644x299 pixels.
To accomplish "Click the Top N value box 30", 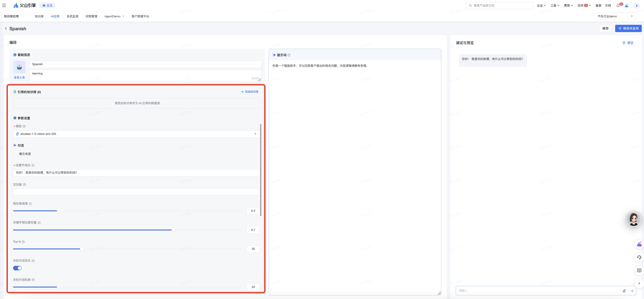I will (253, 249).
